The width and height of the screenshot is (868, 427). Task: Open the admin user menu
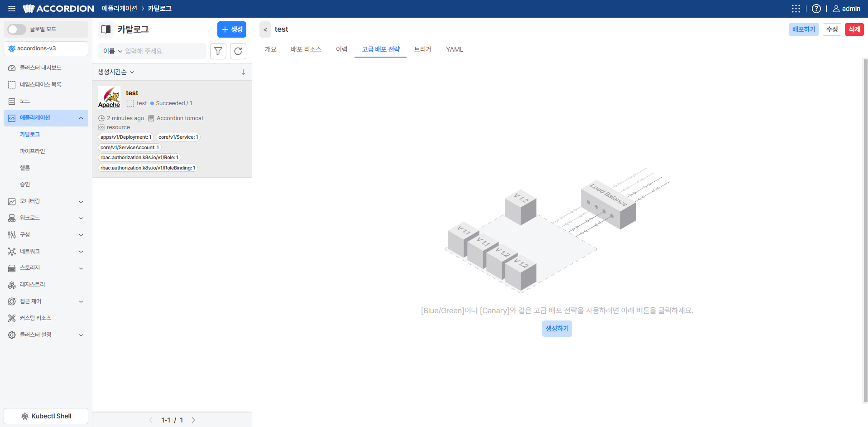[847, 9]
